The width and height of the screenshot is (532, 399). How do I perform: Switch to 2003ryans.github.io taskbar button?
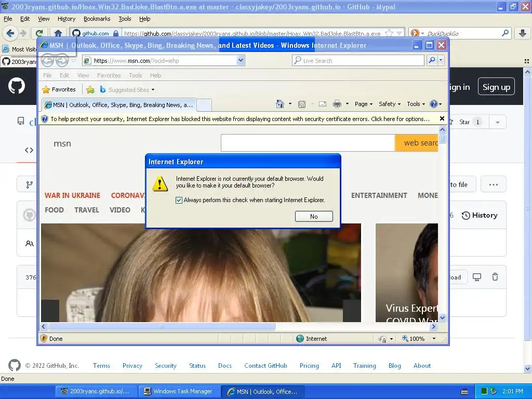click(x=96, y=391)
